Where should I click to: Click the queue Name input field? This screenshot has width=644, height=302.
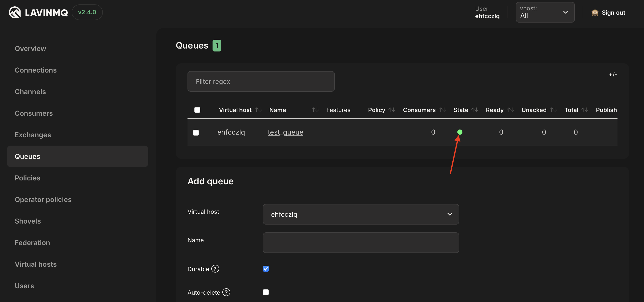pyautogui.click(x=361, y=243)
